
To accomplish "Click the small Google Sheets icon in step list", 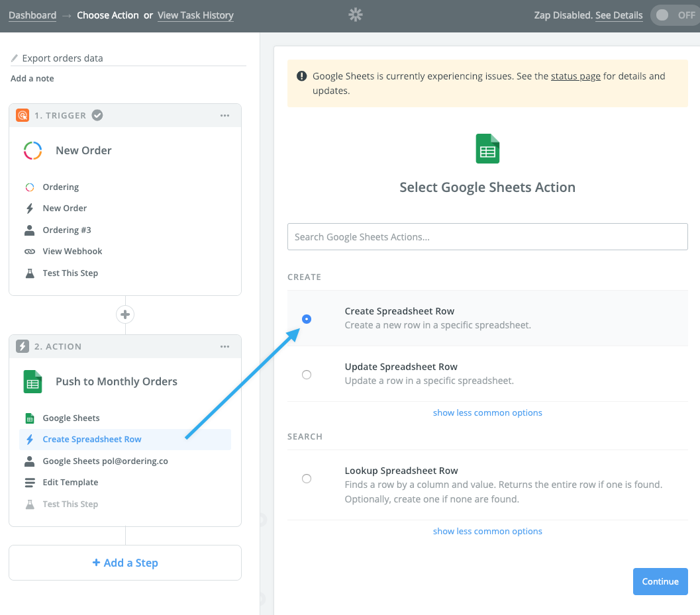I will (29, 418).
